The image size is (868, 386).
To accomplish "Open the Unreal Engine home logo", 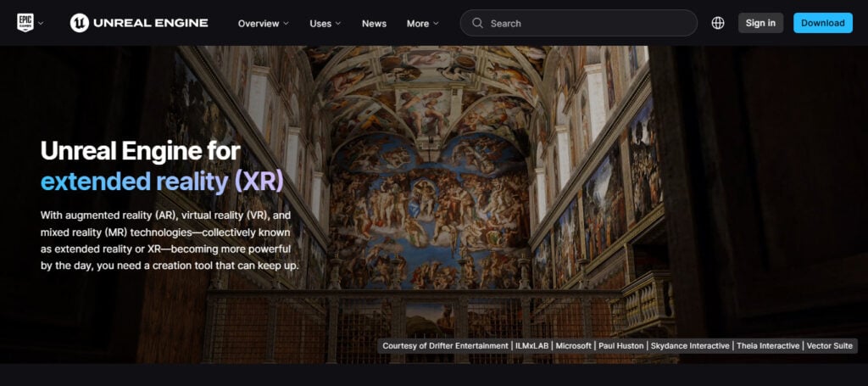I will tap(139, 23).
